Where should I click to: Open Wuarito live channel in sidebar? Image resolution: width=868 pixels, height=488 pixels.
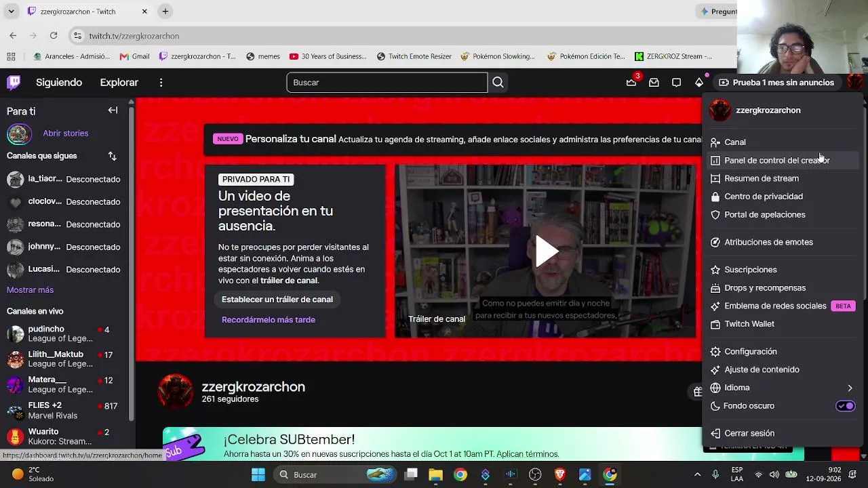[x=65, y=436]
